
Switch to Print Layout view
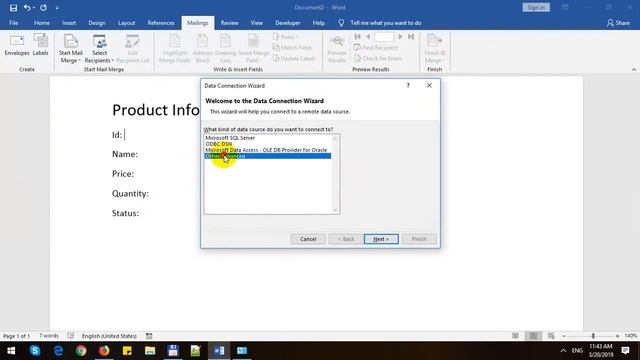(533, 336)
